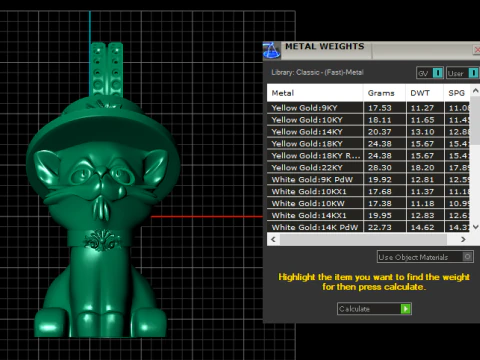Select the White Gold:9K PdW row
This screenshot has height=360, width=480.
coord(369,180)
